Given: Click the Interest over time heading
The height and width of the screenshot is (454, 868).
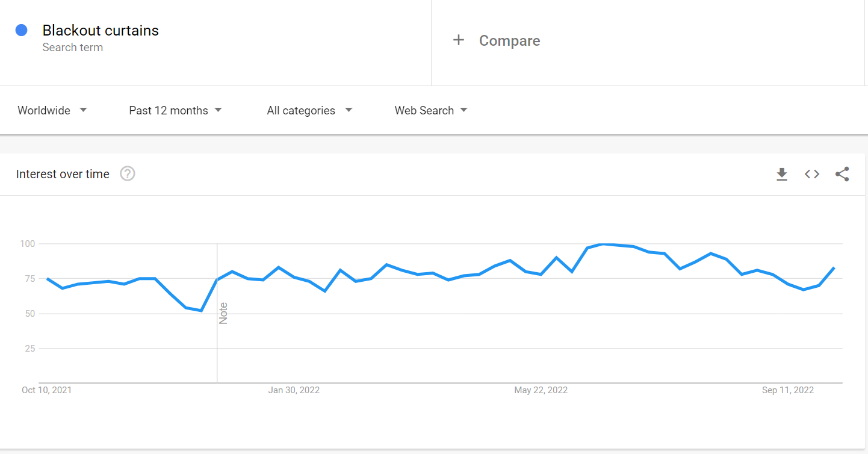Looking at the screenshot, I should click(x=63, y=174).
